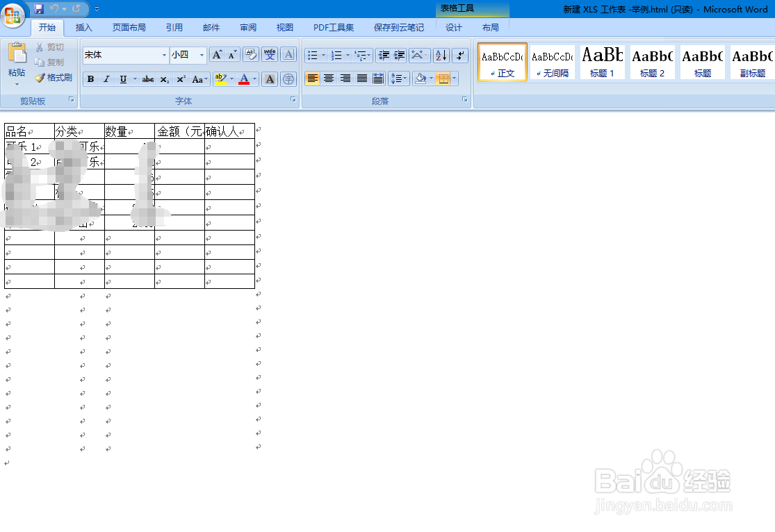This screenshot has height=532, width=775.
Task: Increase paragraph indent
Action: pos(400,55)
